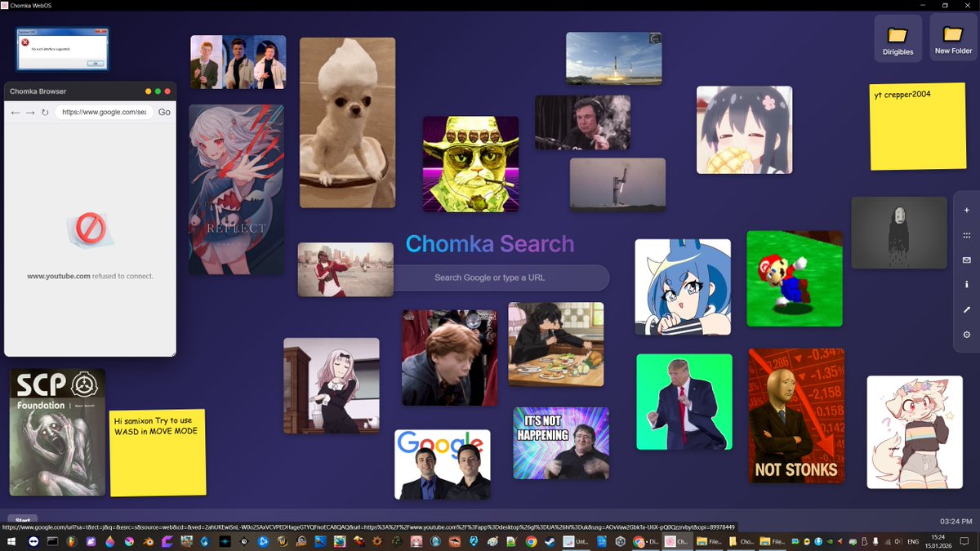The width and height of the screenshot is (980, 551).
Task: Open the plus add-item sidebar icon
Action: (x=967, y=210)
